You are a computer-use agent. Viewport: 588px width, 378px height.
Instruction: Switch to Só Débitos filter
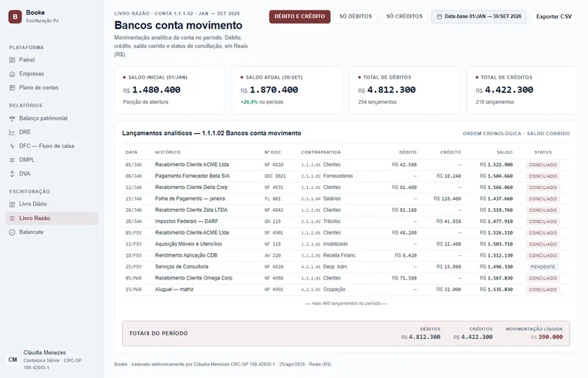[356, 16]
